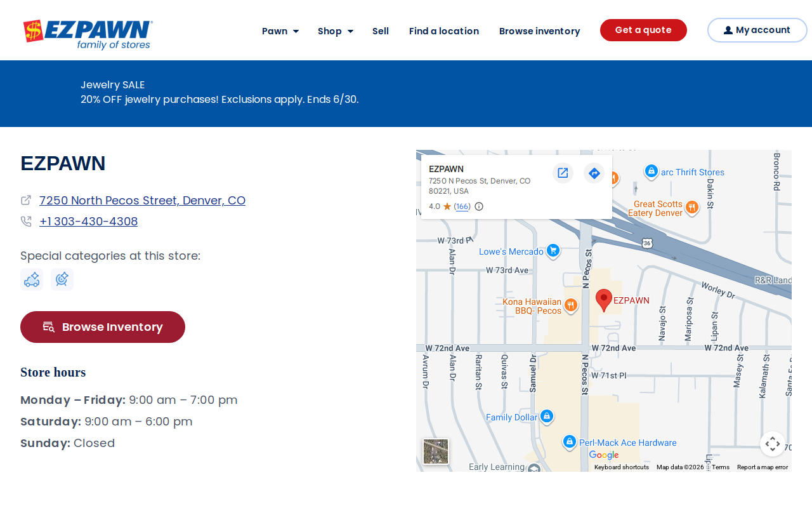812x508 pixels.
Task: Click the Sunday: Closed hours line
Action: coord(68,443)
